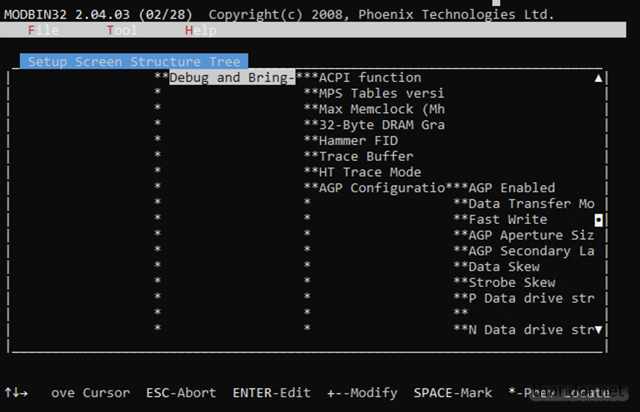640x412 pixels.
Task: Click the scroll down arrow in the tree panel
Action: tap(598, 330)
